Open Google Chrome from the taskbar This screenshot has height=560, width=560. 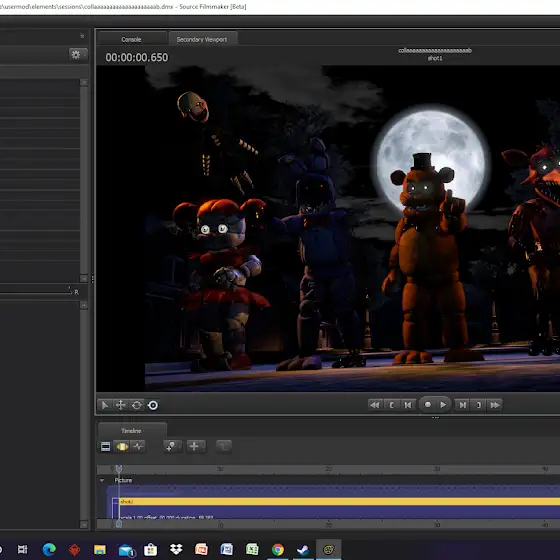(x=278, y=549)
